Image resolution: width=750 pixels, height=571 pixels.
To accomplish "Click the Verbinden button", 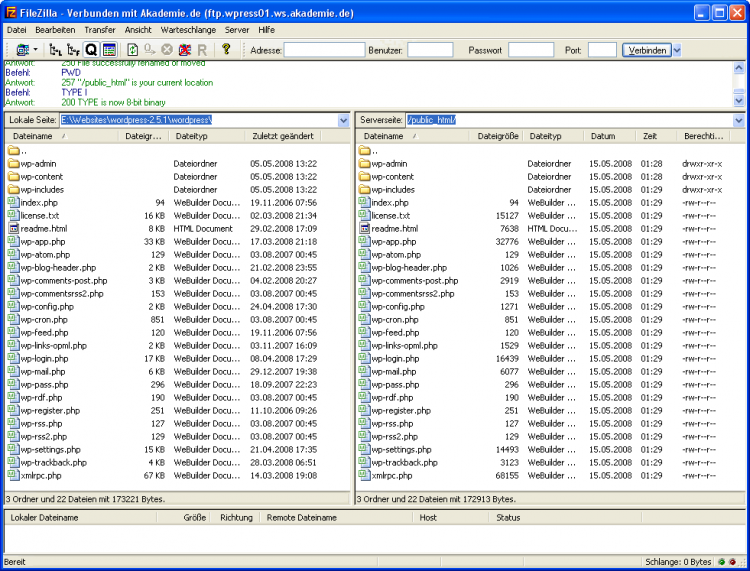I will click(646, 50).
